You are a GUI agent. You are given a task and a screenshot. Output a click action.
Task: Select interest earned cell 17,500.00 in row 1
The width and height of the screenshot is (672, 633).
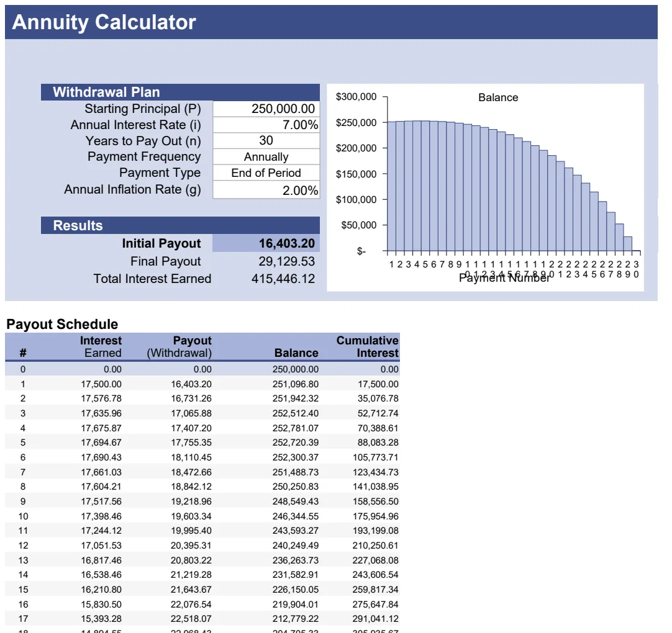[101, 384]
